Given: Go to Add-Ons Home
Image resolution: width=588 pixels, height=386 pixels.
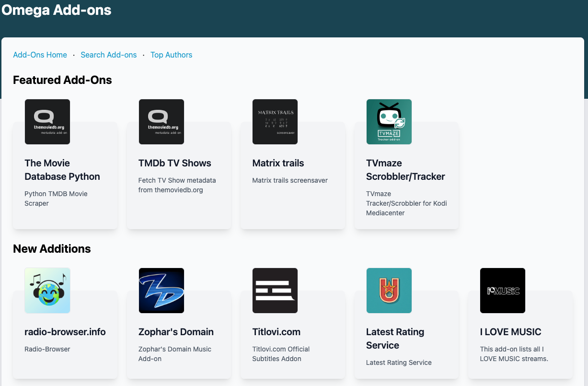Looking at the screenshot, I should pyautogui.click(x=40, y=55).
